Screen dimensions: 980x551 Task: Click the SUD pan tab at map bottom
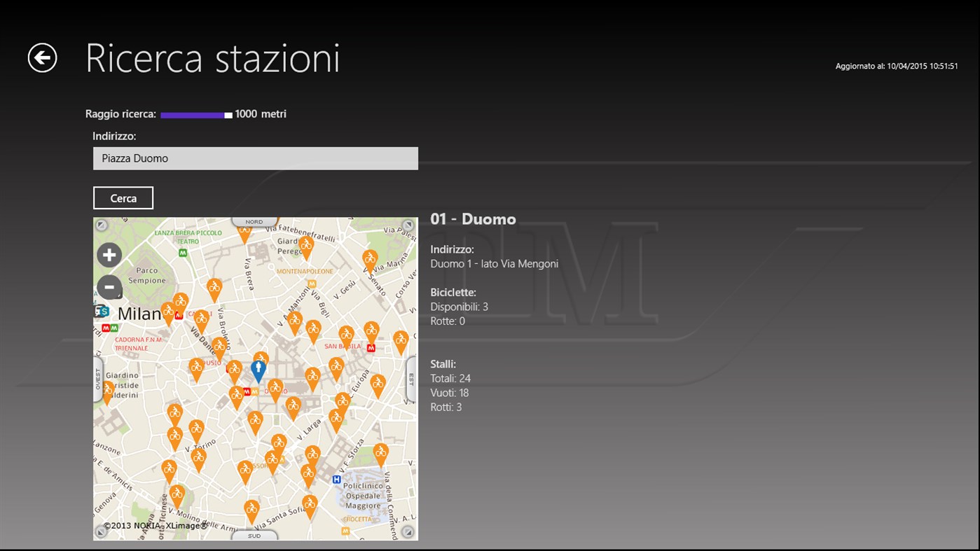pyautogui.click(x=254, y=536)
